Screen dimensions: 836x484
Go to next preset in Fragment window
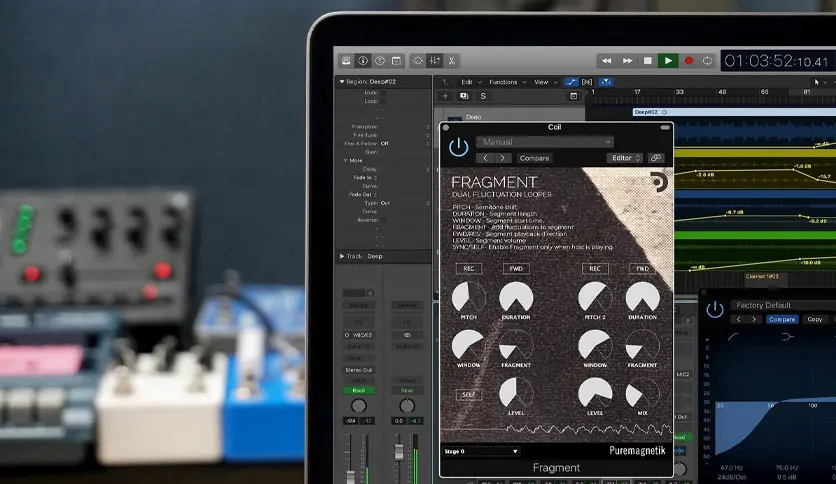pyautogui.click(x=502, y=158)
